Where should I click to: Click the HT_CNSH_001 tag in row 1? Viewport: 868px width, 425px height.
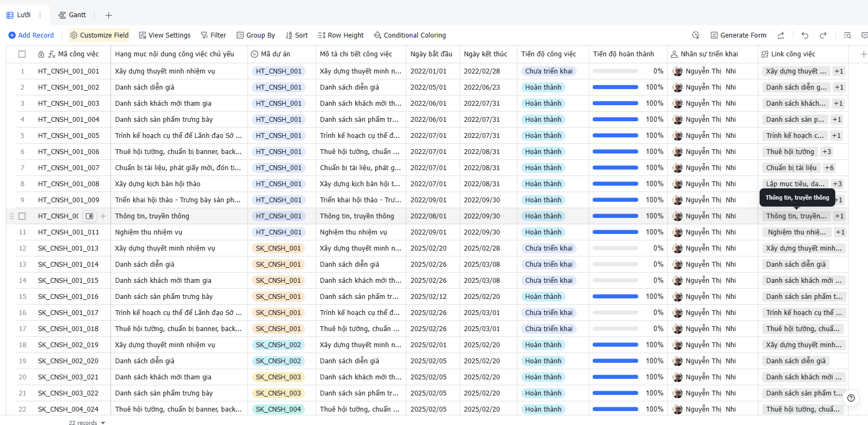pyautogui.click(x=279, y=71)
